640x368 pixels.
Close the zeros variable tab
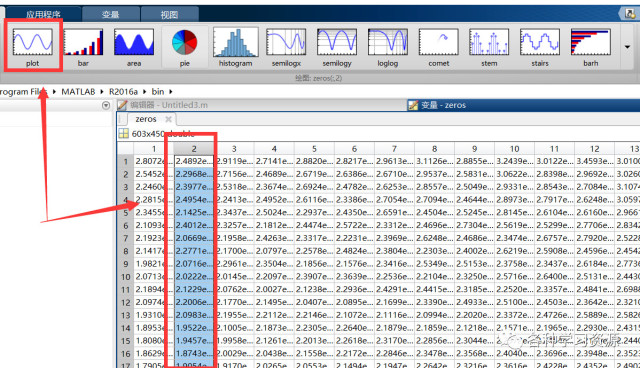[x=169, y=119]
